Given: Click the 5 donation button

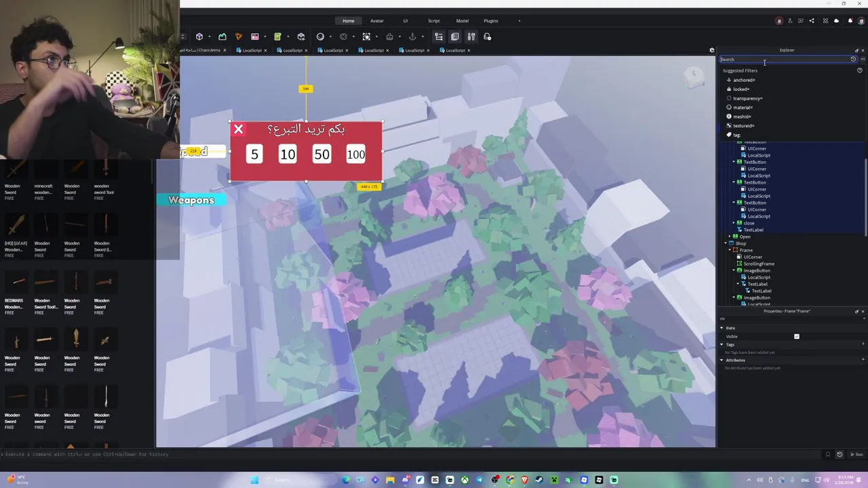Looking at the screenshot, I should (x=254, y=155).
